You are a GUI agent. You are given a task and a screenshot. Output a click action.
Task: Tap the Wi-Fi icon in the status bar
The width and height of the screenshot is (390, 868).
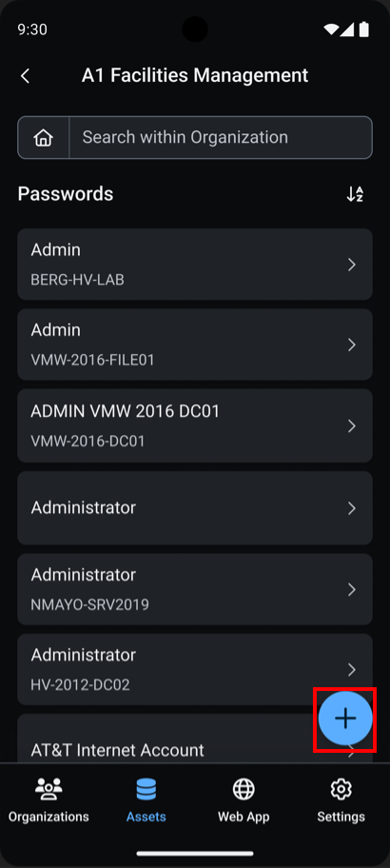pos(331,29)
